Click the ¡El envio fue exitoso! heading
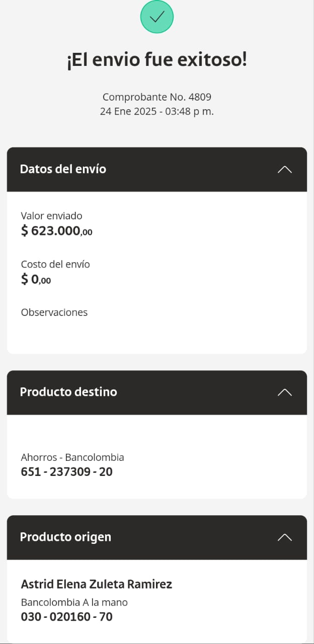The height and width of the screenshot is (644, 314). tap(157, 60)
